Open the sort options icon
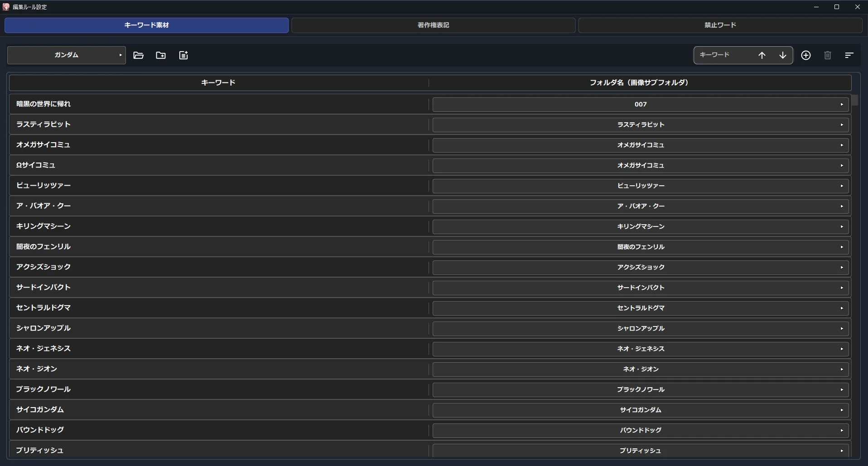The image size is (868, 466). (x=849, y=55)
